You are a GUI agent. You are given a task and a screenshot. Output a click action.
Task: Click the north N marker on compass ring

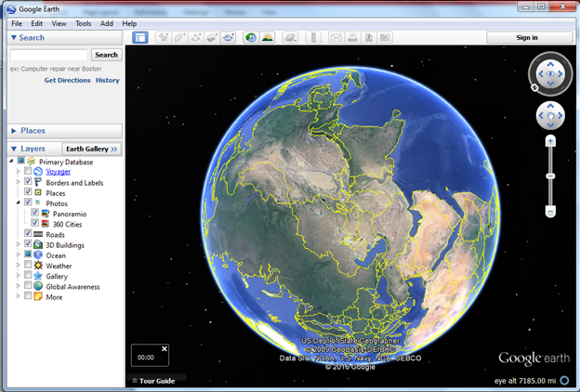click(534, 87)
